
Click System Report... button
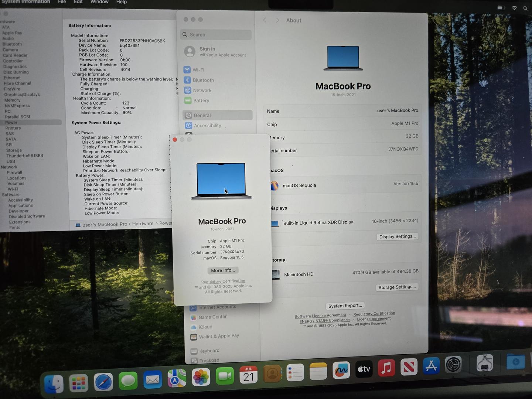[x=345, y=306]
